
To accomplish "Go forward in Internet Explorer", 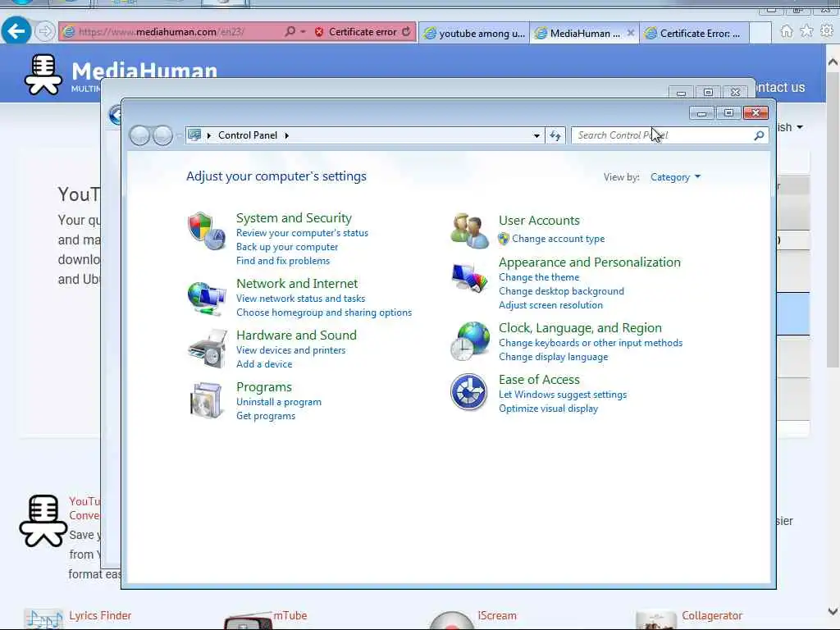I will pos(45,32).
